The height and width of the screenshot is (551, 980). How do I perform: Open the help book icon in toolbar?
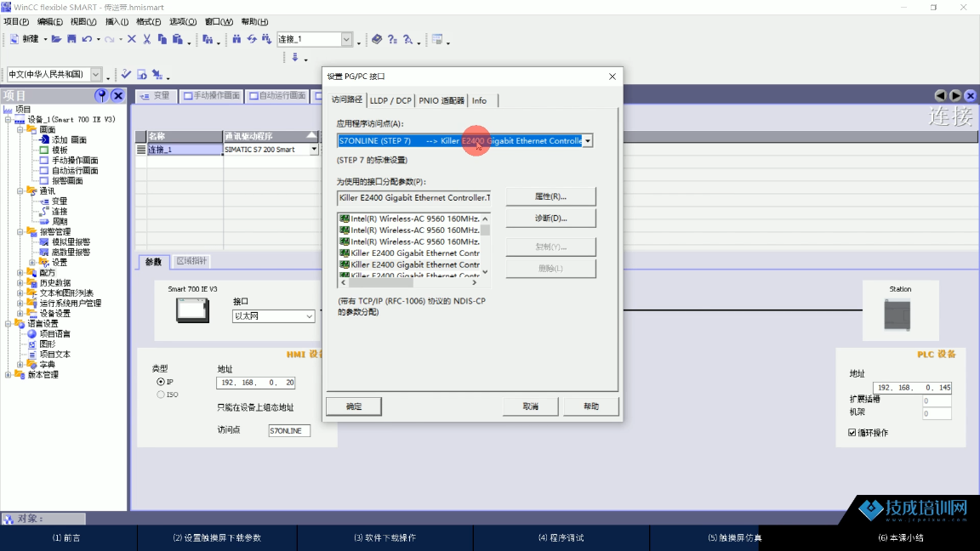[377, 39]
